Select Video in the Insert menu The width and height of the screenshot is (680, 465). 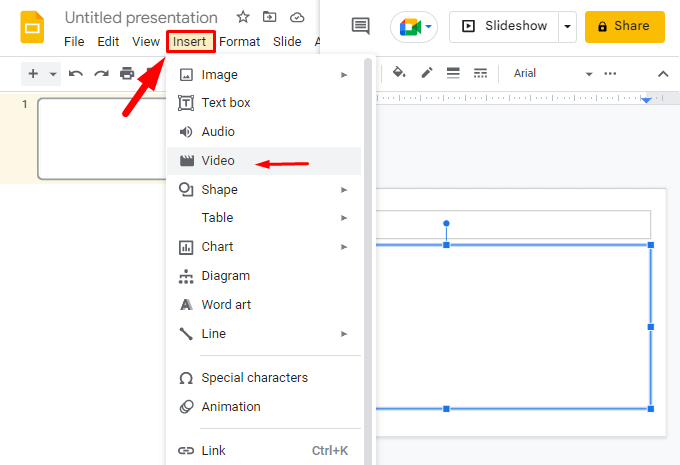[x=264, y=161]
